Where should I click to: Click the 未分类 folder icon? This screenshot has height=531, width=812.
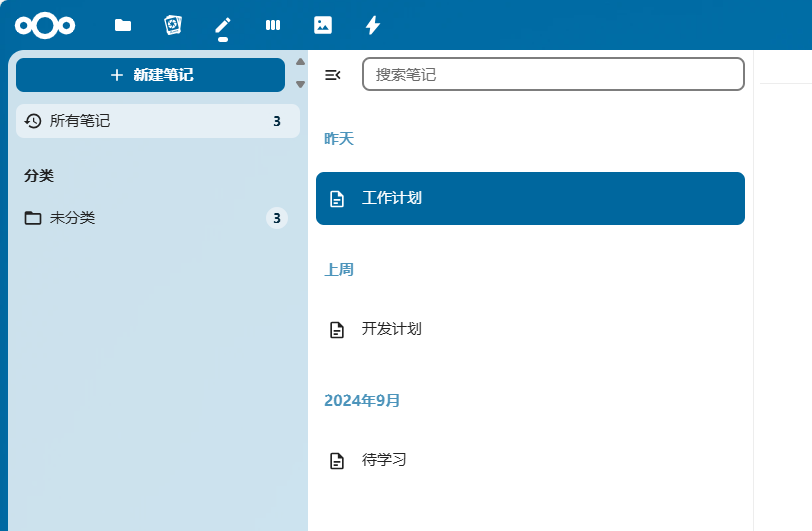[33, 218]
